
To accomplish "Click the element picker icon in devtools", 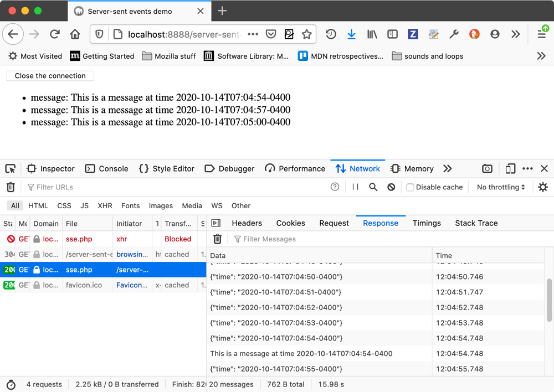I will 10,169.
